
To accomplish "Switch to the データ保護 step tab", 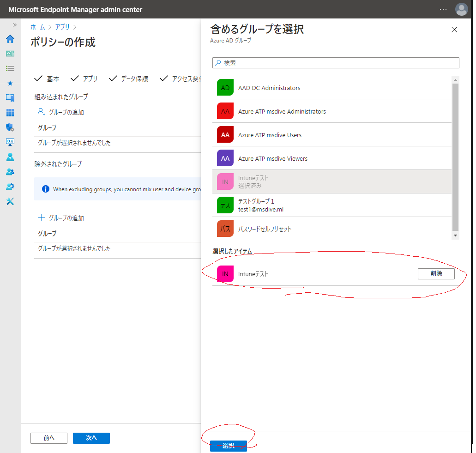I will 129,79.
